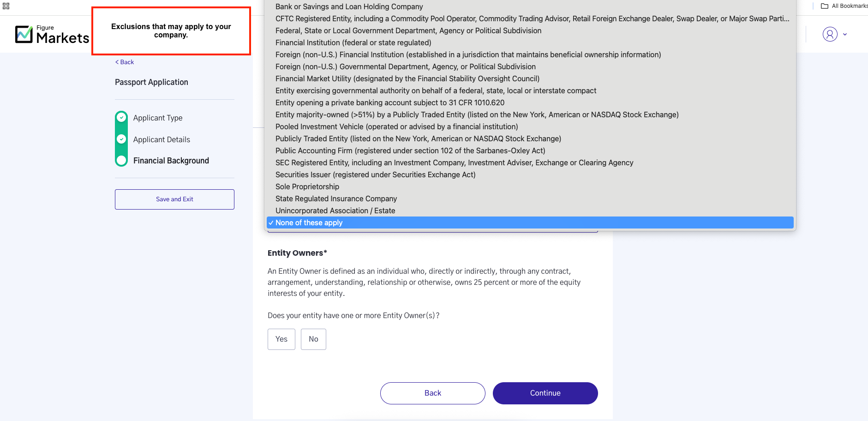Open the user profile avatar icon
The image size is (868, 421).
coord(830,34)
